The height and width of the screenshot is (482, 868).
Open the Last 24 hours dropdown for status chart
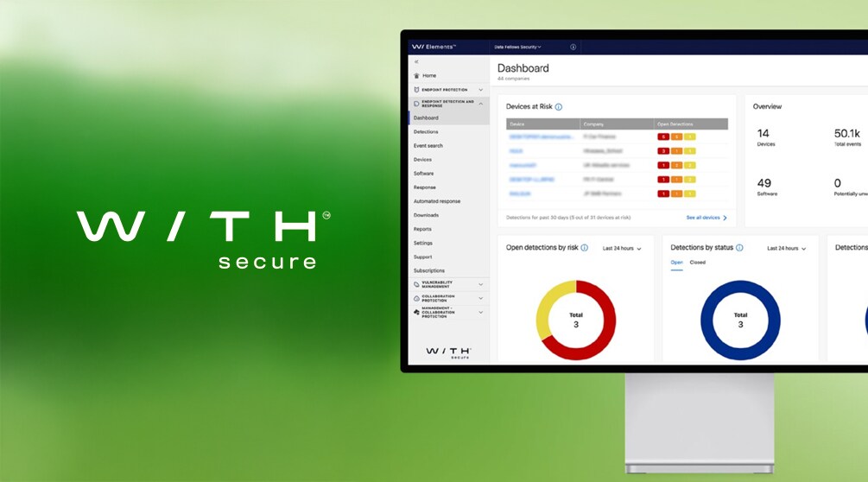(786, 249)
